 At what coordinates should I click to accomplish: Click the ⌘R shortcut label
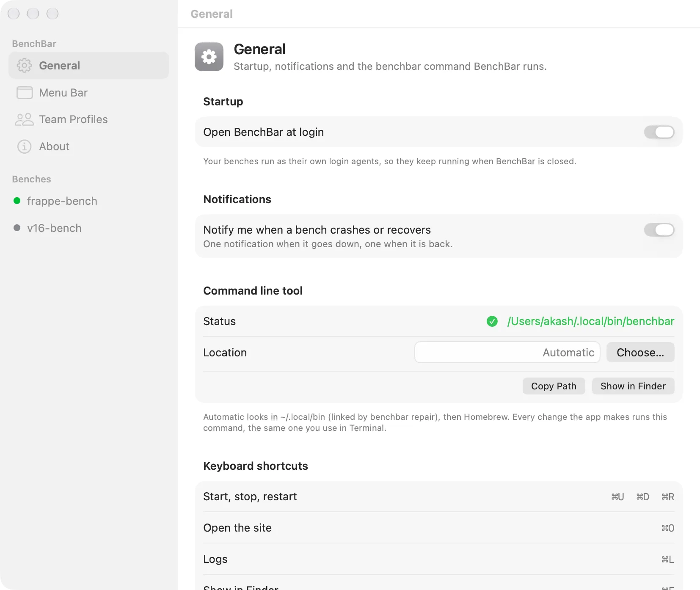click(x=668, y=497)
